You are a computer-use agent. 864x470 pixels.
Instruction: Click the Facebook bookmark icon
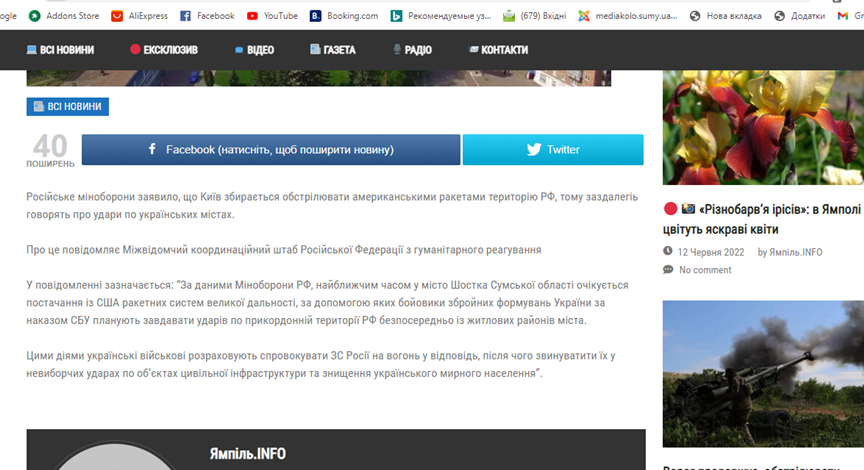(186, 16)
